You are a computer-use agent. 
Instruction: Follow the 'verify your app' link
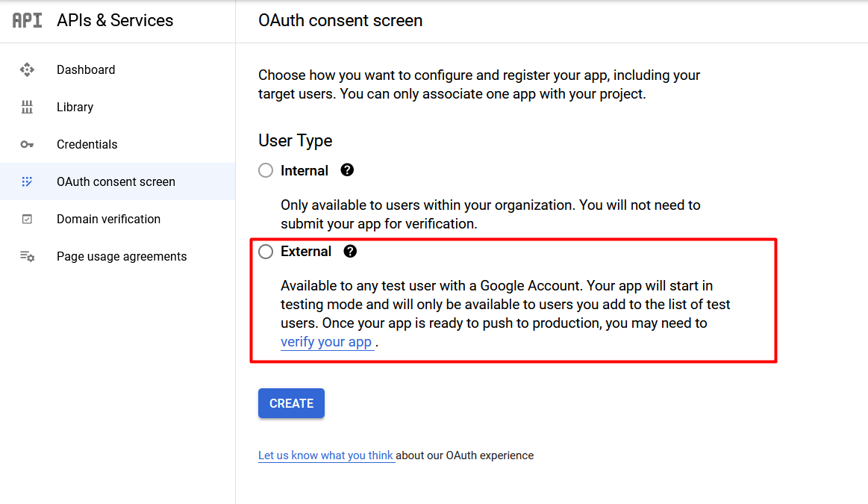click(326, 342)
